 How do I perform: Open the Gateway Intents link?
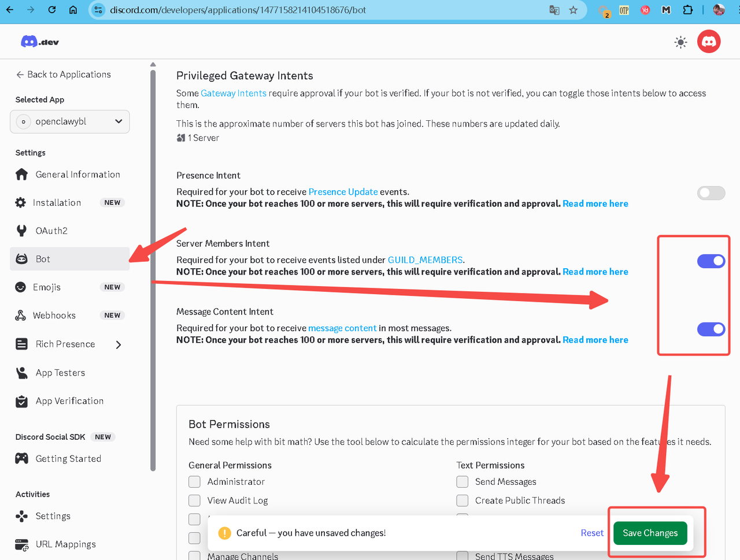tap(234, 93)
